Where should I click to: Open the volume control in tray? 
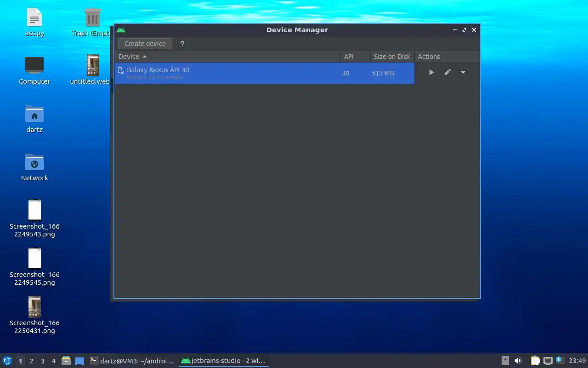tap(518, 361)
